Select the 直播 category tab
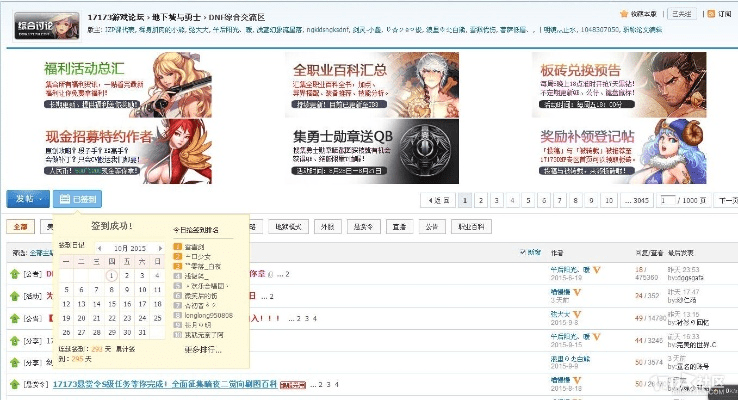This screenshot has height=400, width=738. (400, 227)
